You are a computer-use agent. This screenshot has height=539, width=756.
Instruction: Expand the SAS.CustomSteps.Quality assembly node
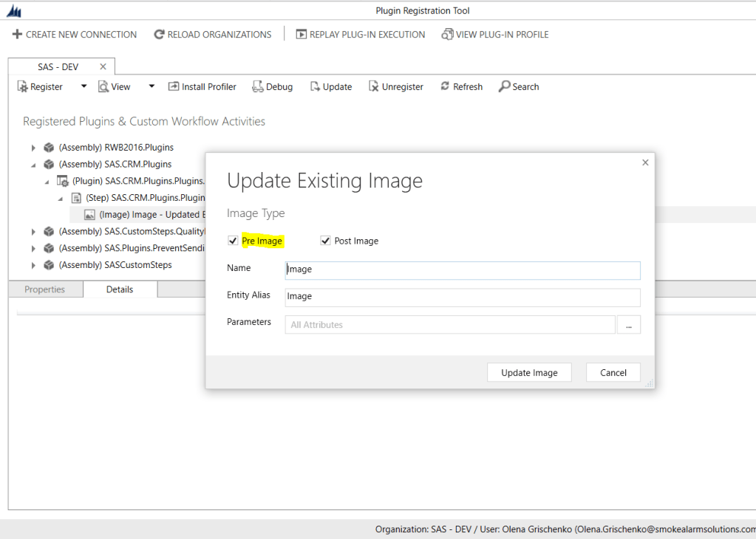coord(33,231)
